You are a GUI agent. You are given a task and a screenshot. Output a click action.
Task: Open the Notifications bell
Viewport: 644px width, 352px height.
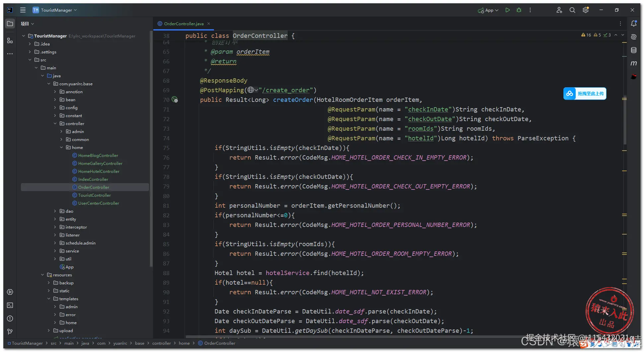click(x=634, y=24)
